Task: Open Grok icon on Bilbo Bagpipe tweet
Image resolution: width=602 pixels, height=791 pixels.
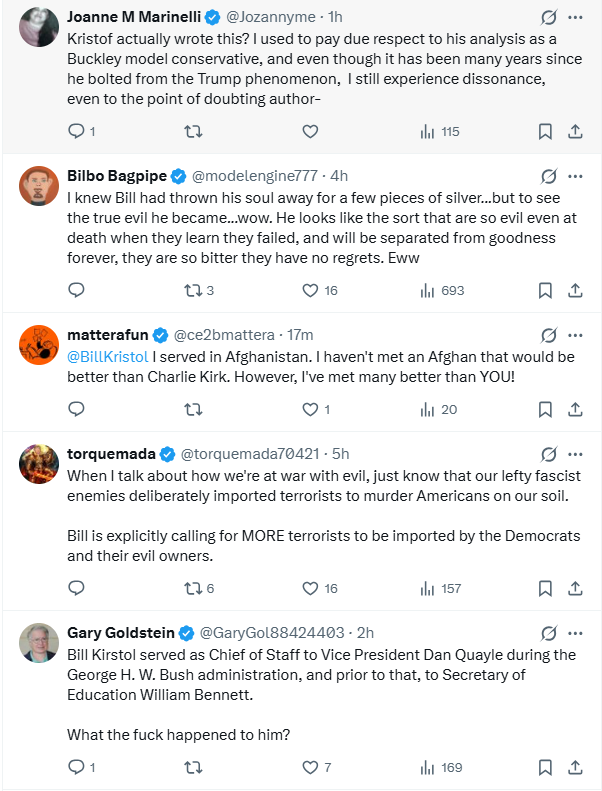Action: [x=548, y=177]
